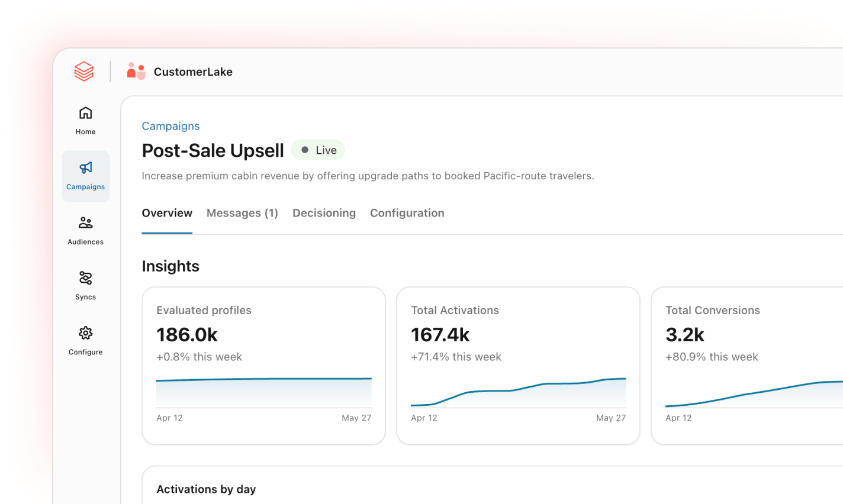Image resolution: width=843 pixels, height=504 pixels.
Task: Open Configure gear in the sidebar
Action: point(85,341)
